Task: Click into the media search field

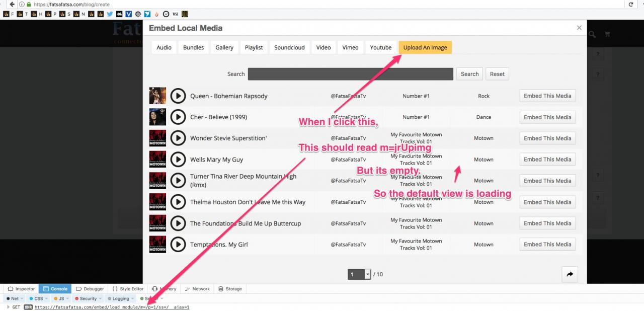Action: 350,74
